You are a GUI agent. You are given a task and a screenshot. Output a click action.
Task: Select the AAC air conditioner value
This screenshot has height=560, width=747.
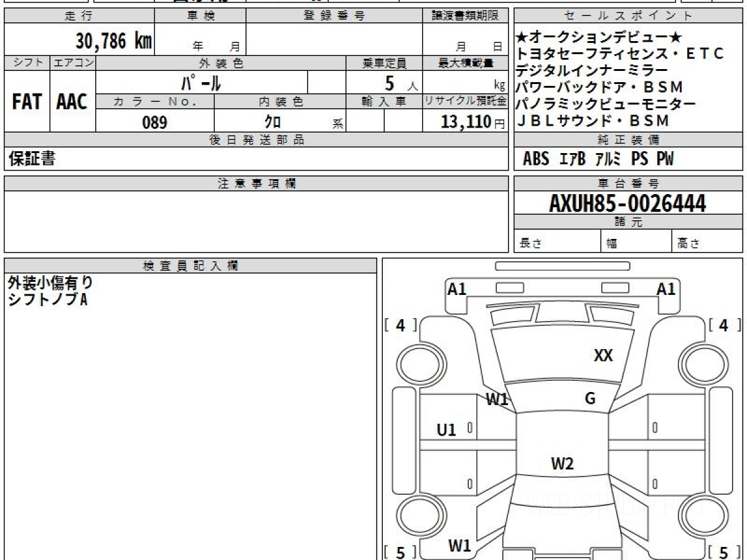(72, 101)
